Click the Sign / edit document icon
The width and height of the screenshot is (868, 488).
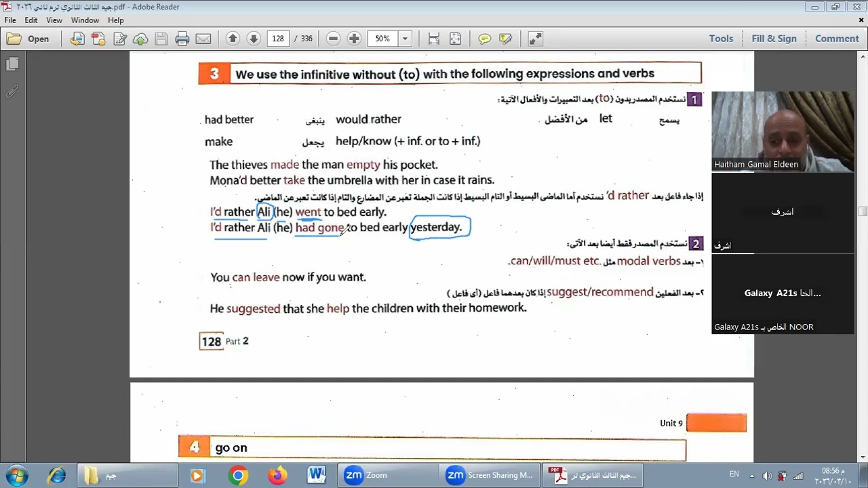tap(120, 39)
